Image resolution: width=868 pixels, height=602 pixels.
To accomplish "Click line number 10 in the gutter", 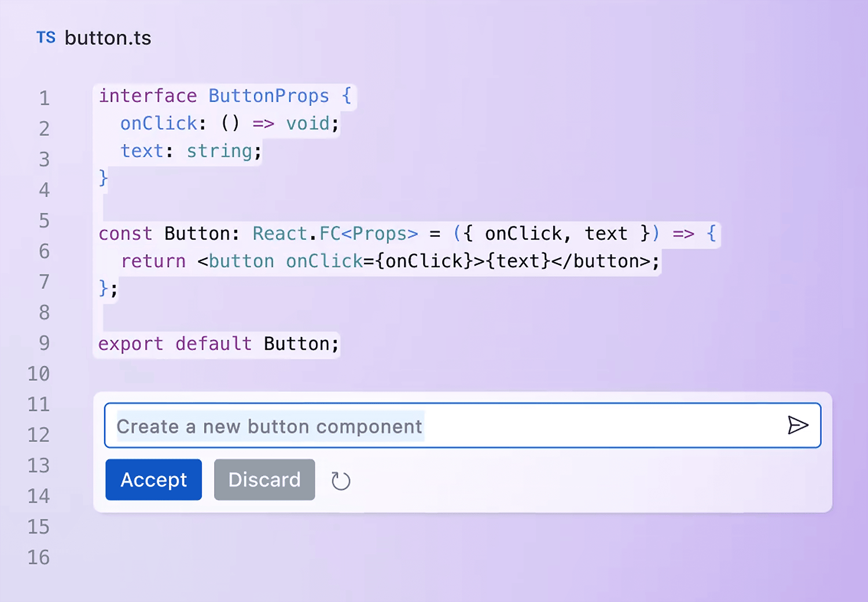I will click(39, 374).
